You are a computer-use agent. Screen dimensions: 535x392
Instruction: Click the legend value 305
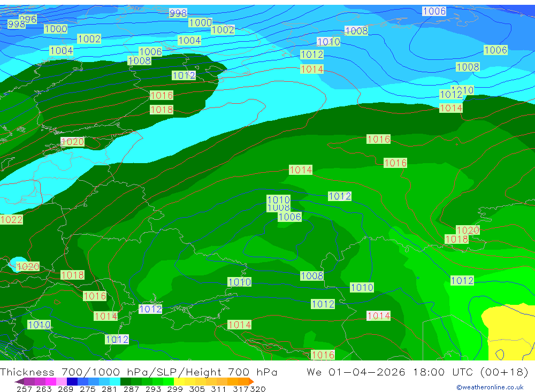coord(196,389)
